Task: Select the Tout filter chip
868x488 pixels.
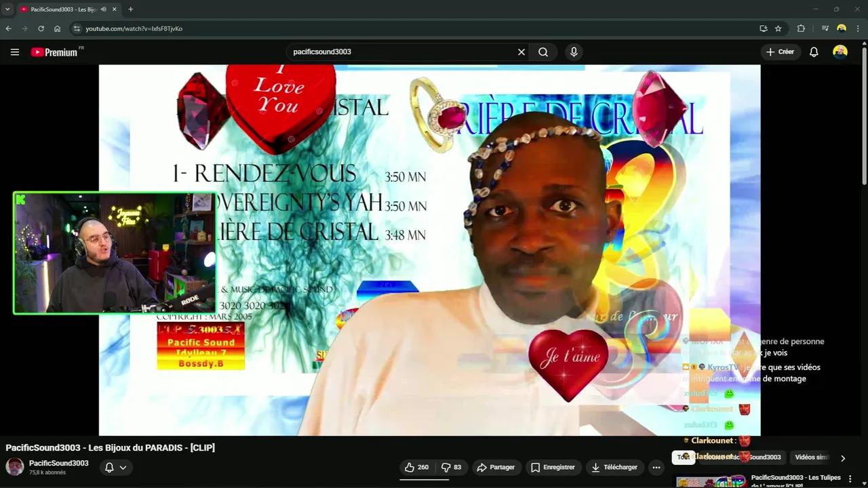Action: [x=684, y=457]
